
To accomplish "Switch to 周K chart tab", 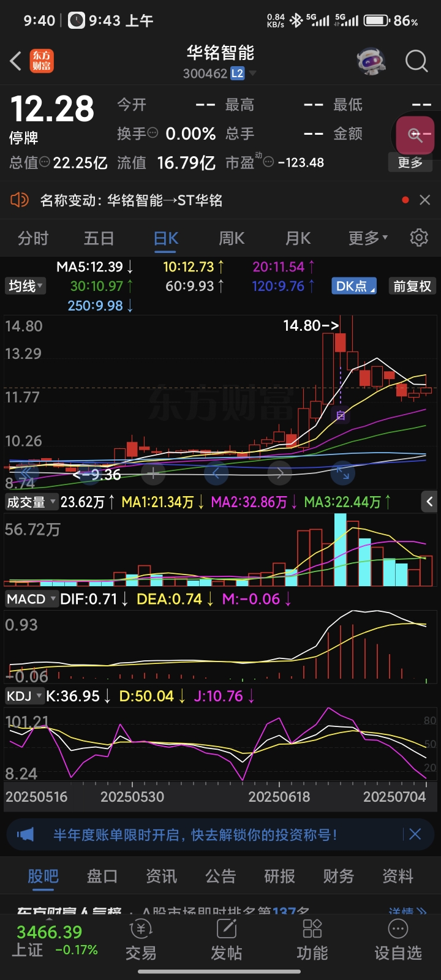I will pos(232,238).
